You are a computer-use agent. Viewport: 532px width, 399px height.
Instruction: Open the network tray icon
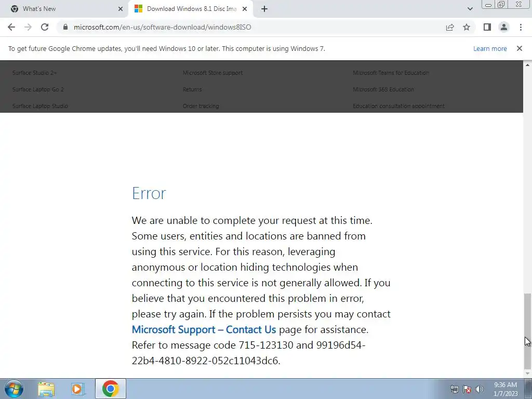point(454,389)
